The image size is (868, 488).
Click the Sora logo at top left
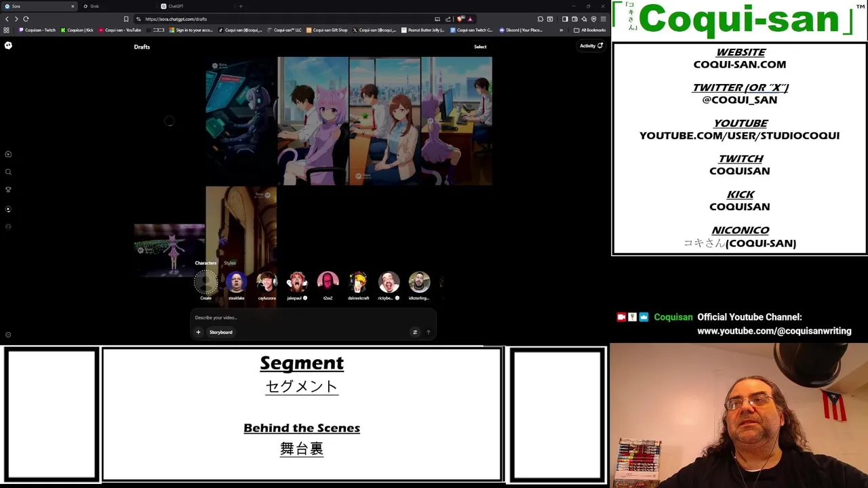[x=8, y=45]
